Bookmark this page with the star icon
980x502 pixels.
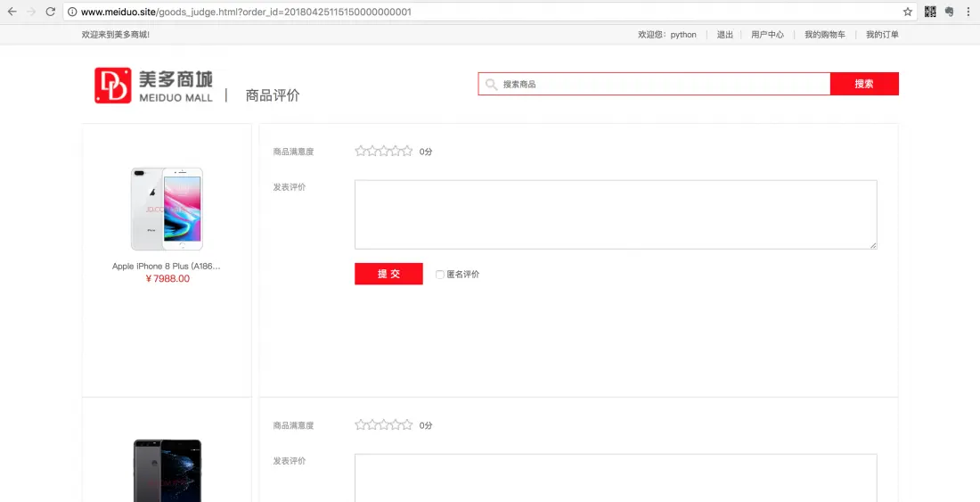908,12
